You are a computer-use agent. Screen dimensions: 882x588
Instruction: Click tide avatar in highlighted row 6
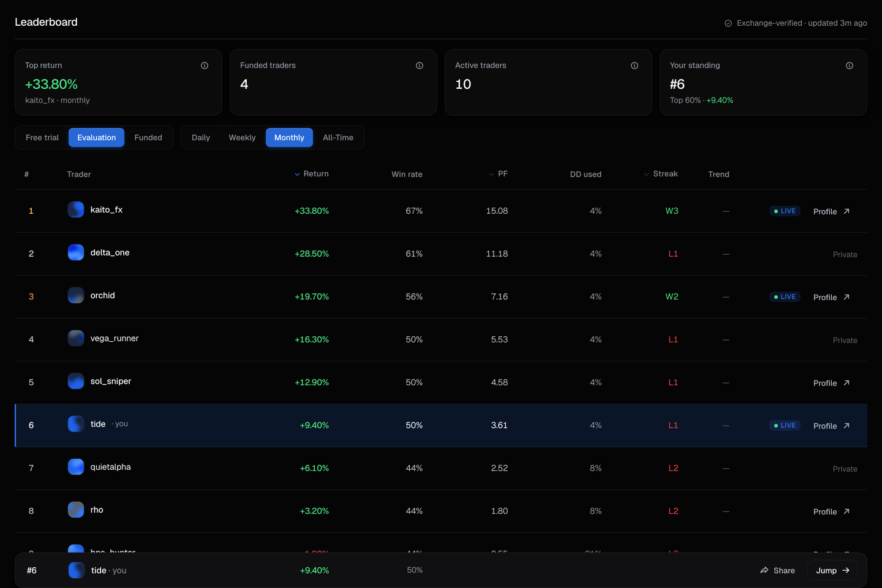[76, 424]
